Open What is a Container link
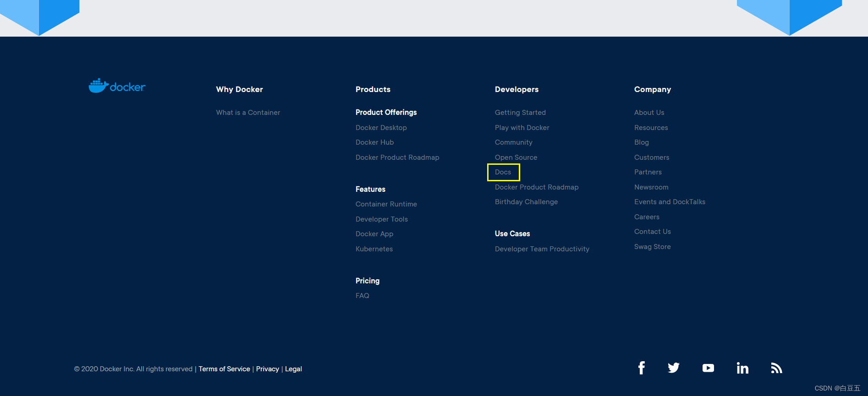 pos(248,113)
